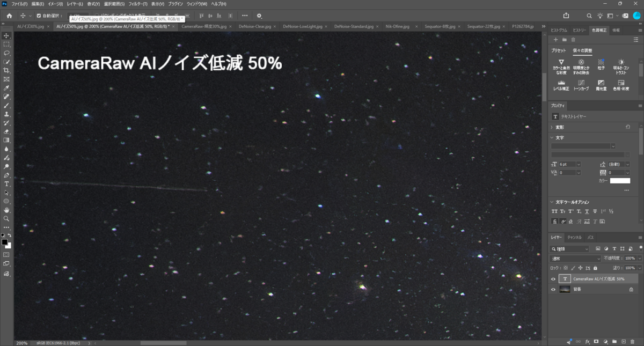Viewport: 644px width, 346px height.
Task: Select the Pen tool
Action: [6, 175]
